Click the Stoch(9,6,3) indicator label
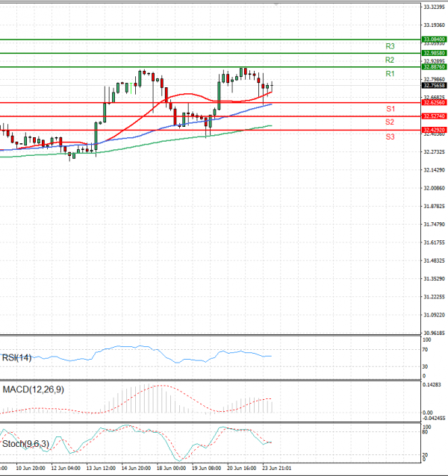The image size is (448, 476). tap(25, 444)
